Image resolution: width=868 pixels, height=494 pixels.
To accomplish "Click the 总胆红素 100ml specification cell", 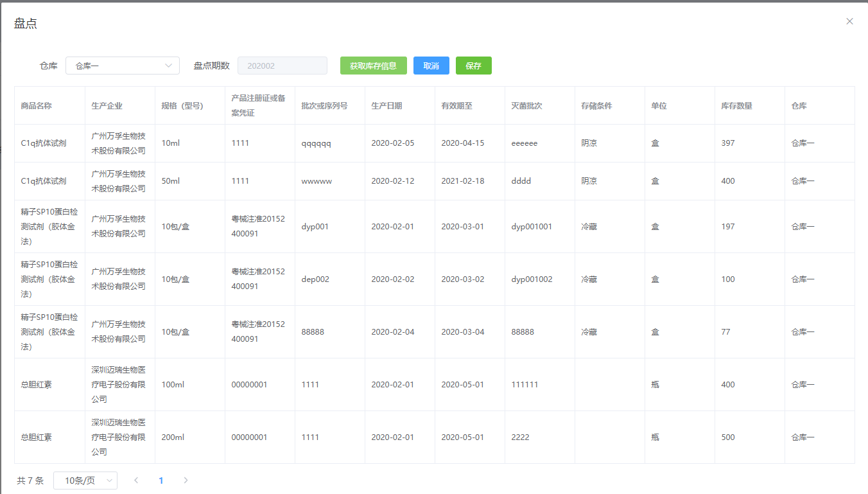I will click(173, 385).
